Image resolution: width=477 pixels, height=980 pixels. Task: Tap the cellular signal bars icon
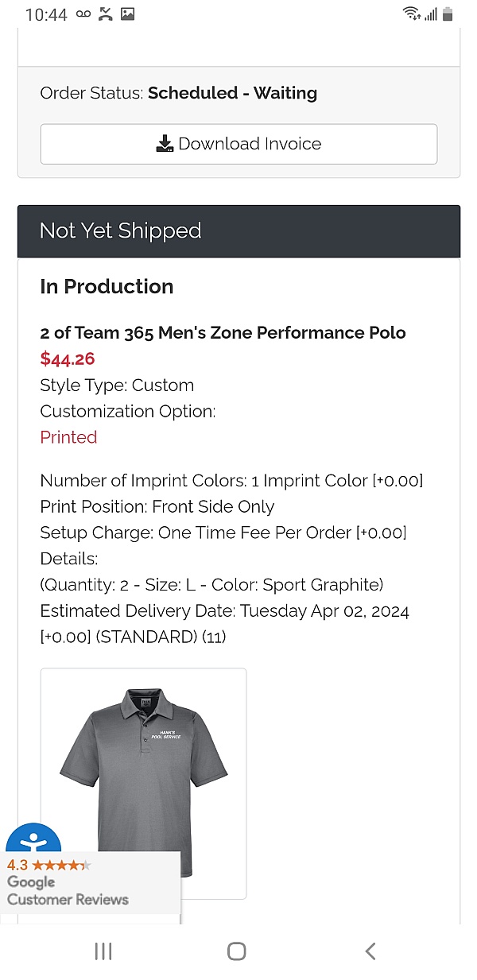pyautogui.click(x=430, y=14)
